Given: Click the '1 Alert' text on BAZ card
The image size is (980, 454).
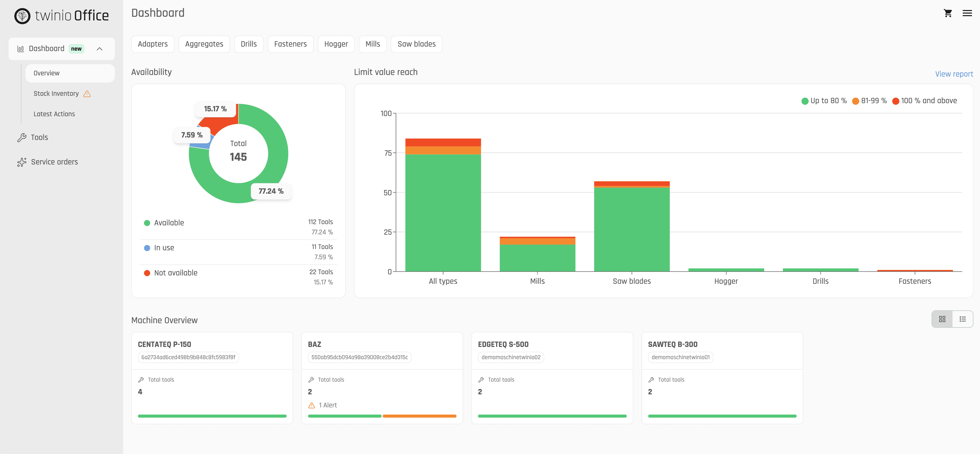Looking at the screenshot, I should [327, 405].
